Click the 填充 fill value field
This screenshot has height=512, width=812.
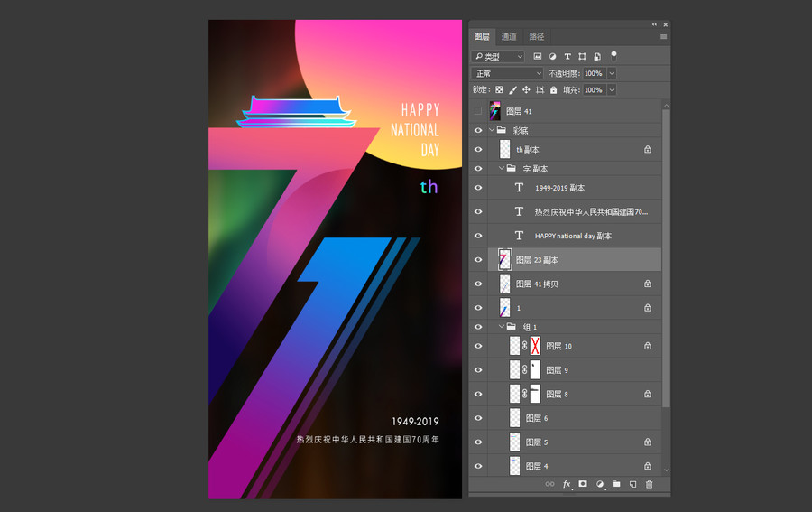(595, 89)
